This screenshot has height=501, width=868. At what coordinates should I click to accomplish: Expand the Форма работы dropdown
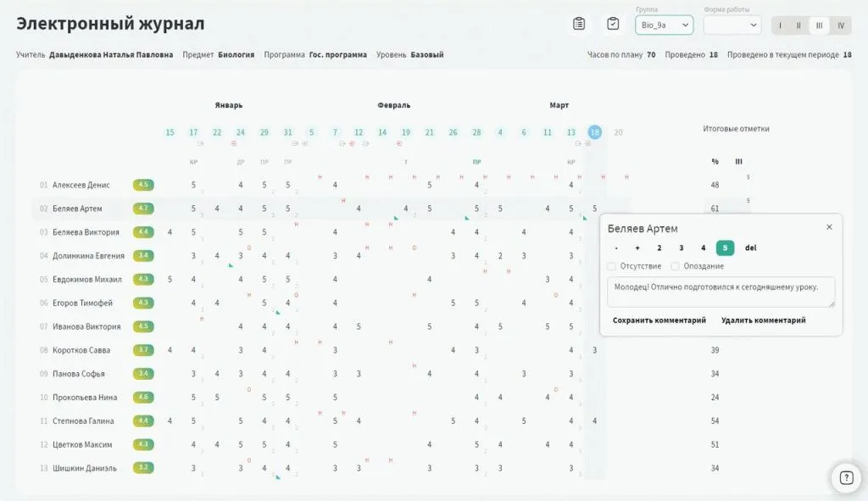pos(732,25)
